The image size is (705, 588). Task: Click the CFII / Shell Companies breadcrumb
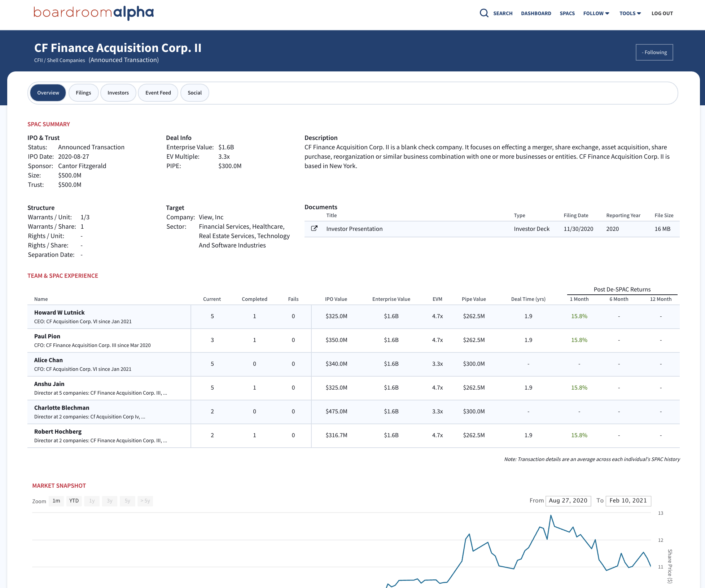pos(60,60)
